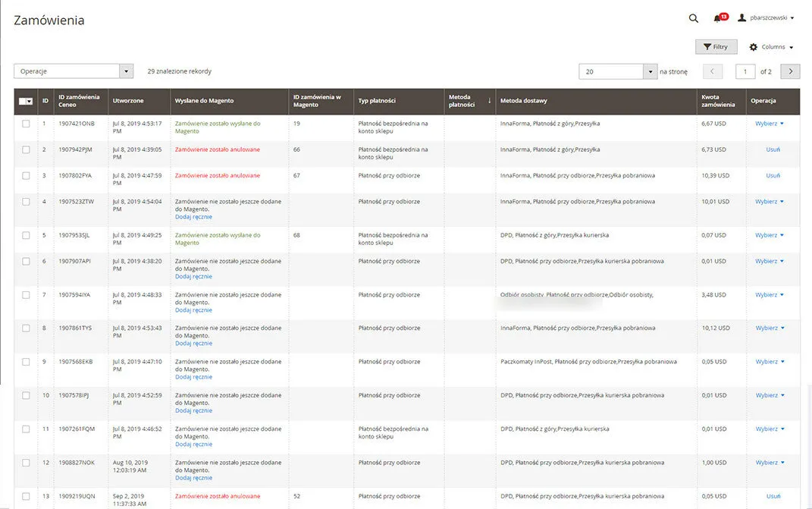Image resolution: width=812 pixels, height=509 pixels.
Task: Check the box for order 1907568EKB
Action: coord(26,362)
